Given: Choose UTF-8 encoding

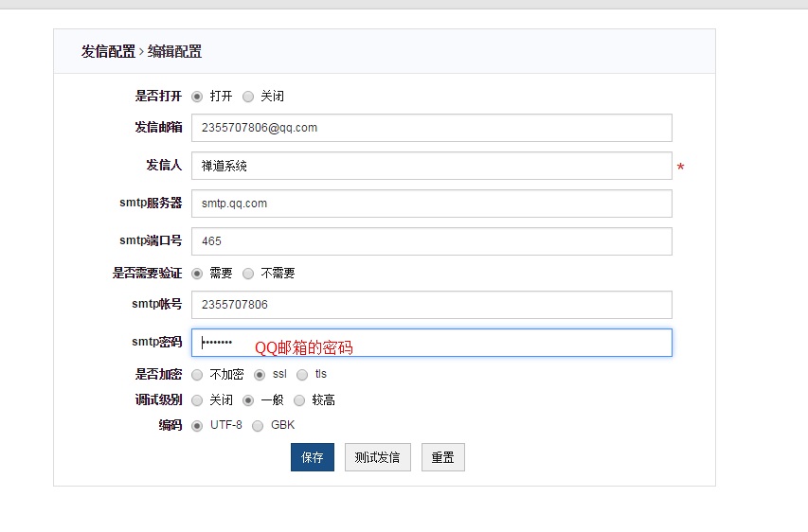Looking at the screenshot, I should [x=197, y=426].
